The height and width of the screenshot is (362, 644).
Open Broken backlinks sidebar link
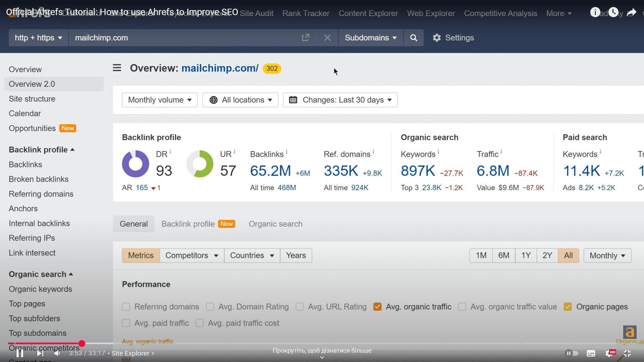coord(39,179)
